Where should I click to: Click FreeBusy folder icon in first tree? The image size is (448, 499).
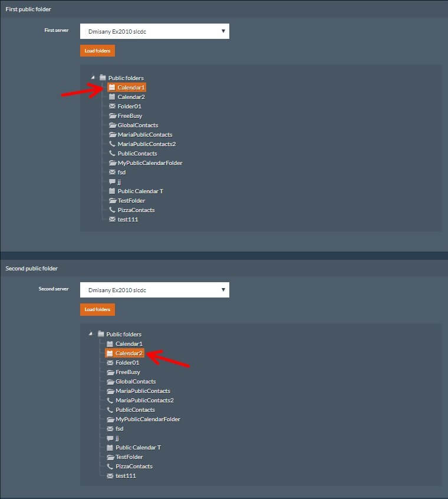point(113,115)
